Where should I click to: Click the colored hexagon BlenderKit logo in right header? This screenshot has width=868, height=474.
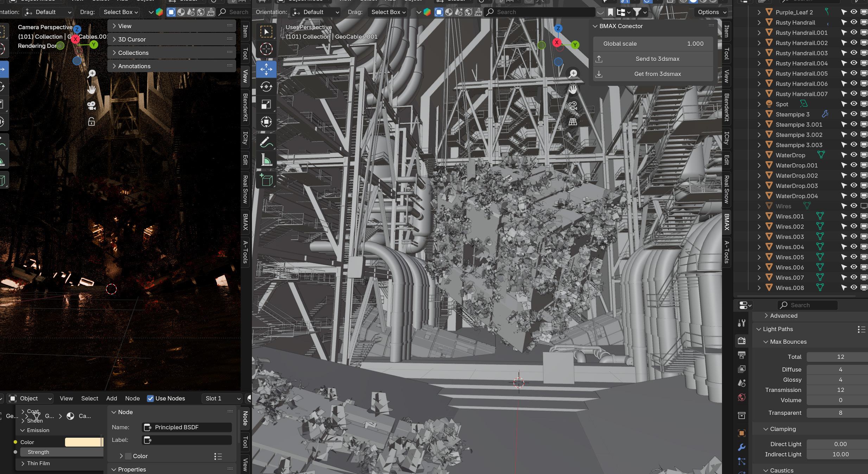[427, 12]
